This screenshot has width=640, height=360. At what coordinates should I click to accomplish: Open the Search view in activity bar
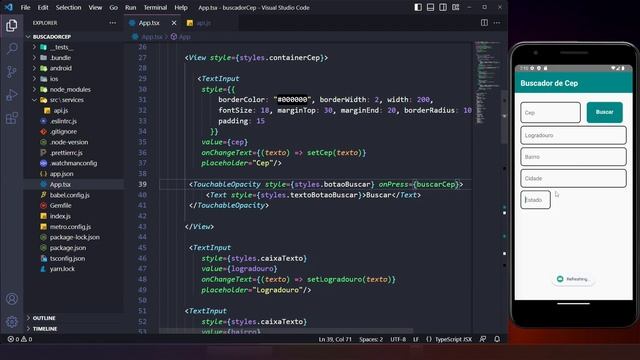click(12, 49)
